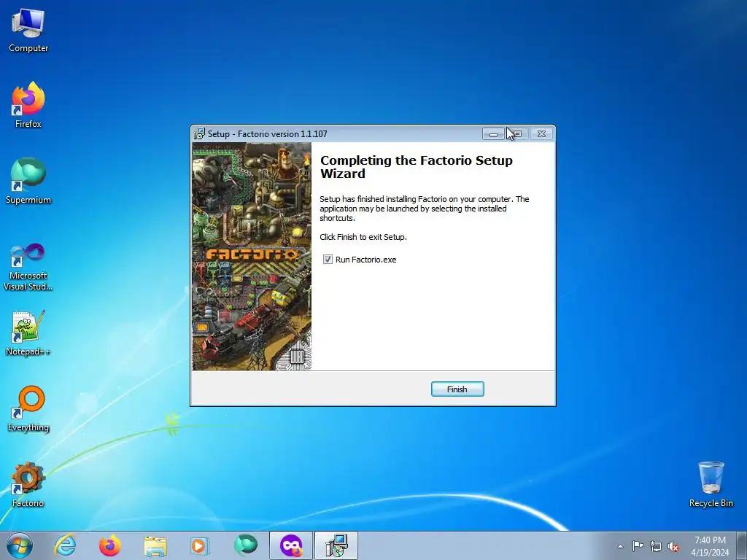Show hidden system tray icons
The width and height of the screenshot is (747, 560).
coord(620,546)
